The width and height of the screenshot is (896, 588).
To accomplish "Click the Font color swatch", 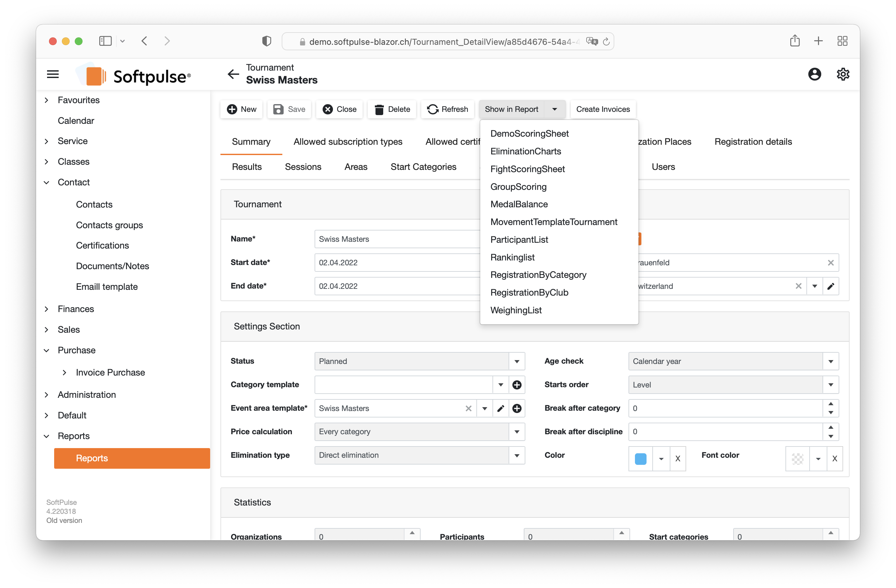I will [797, 458].
